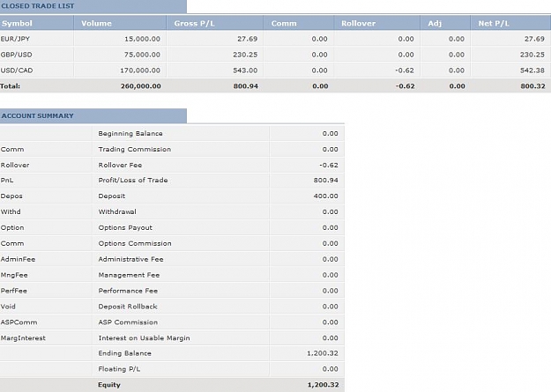Select the Net P/L column header
This screenshot has height=392, width=551.
tap(511, 23)
